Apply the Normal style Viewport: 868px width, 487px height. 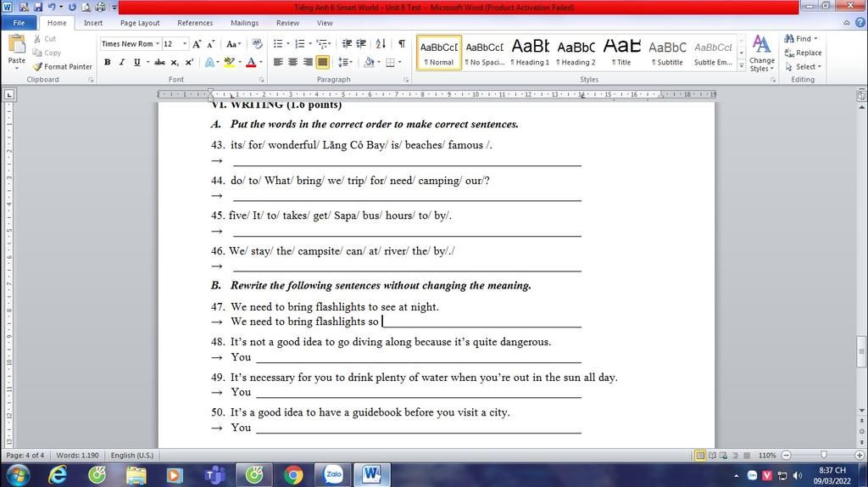click(438, 53)
